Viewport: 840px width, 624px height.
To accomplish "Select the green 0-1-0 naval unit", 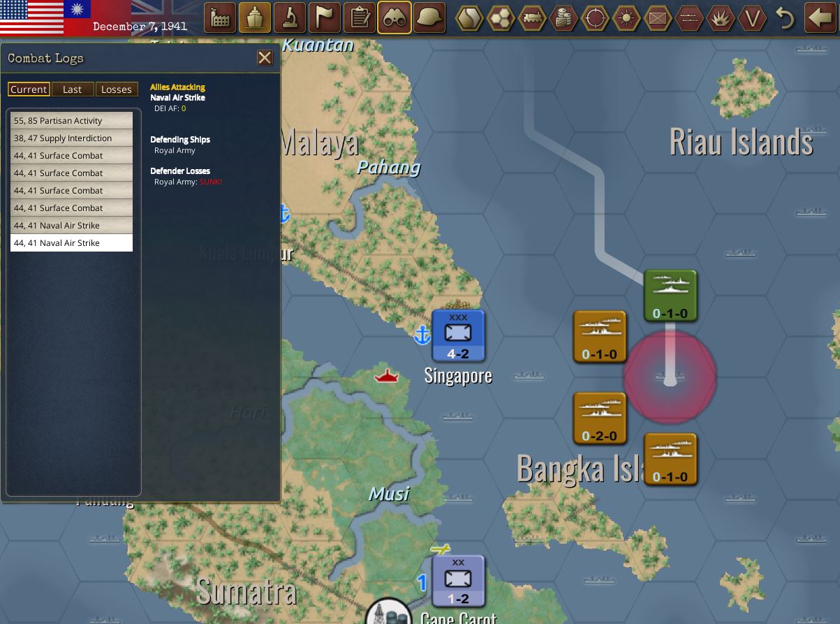I will (670, 296).
